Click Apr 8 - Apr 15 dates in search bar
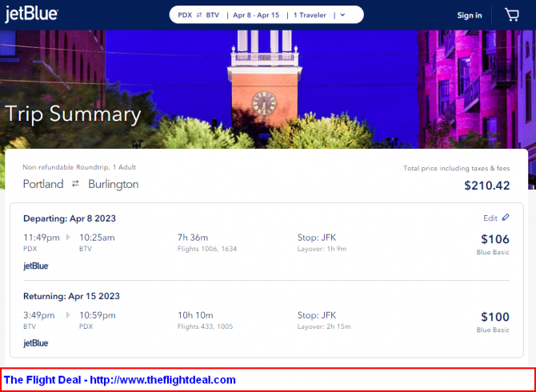 (x=256, y=15)
